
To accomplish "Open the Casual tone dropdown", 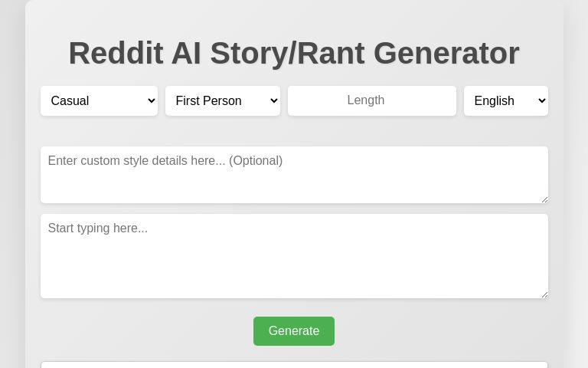I will [x=99, y=100].
